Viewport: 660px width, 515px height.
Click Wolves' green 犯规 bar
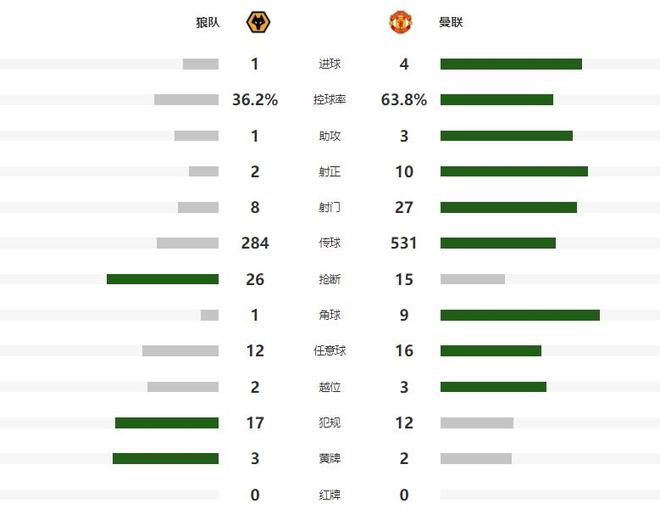pos(166,423)
